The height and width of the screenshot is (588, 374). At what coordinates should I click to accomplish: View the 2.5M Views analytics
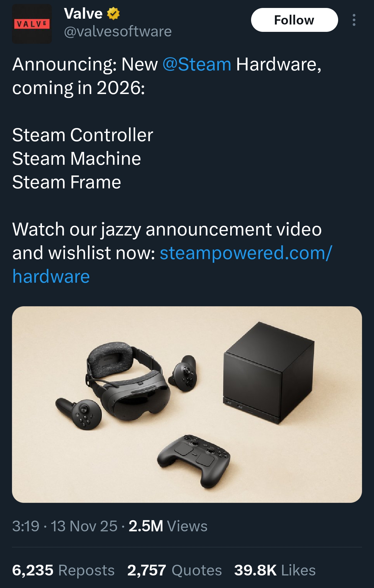point(168,526)
